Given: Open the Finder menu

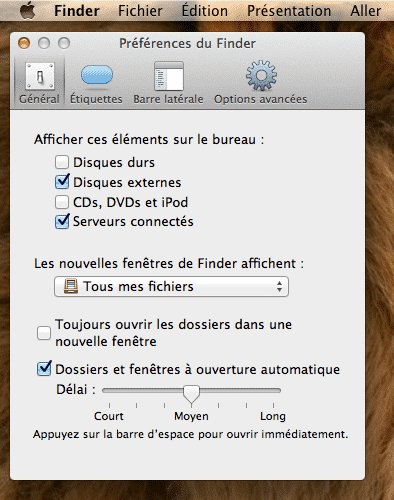Looking at the screenshot, I should (x=77, y=11).
